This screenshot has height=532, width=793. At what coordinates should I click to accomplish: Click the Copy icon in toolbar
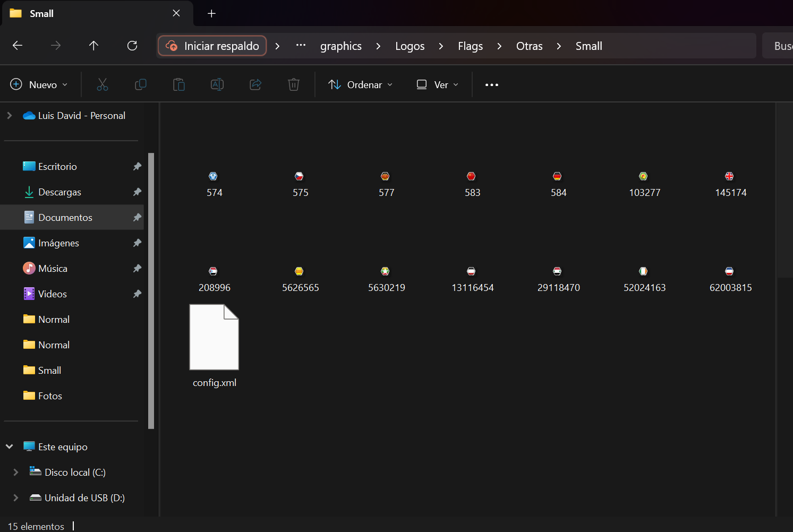pyautogui.click(x=141, y=84)
